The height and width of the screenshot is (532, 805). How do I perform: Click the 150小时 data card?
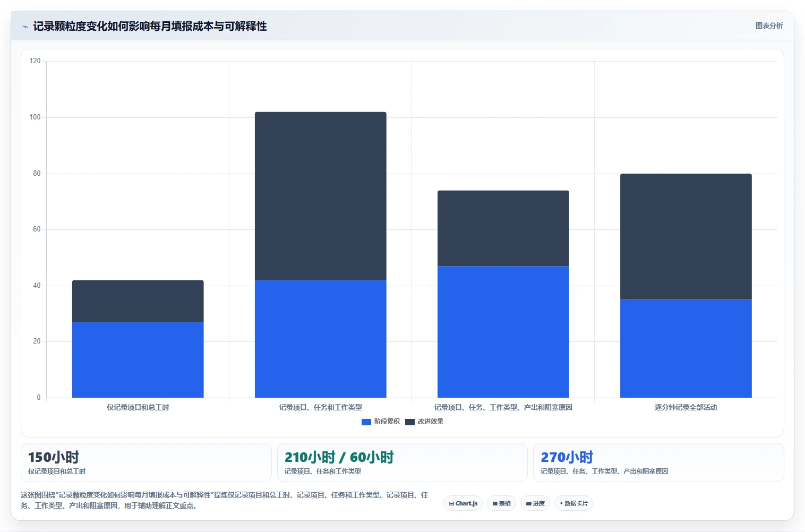pyautogui.click(x=146, y=462)
